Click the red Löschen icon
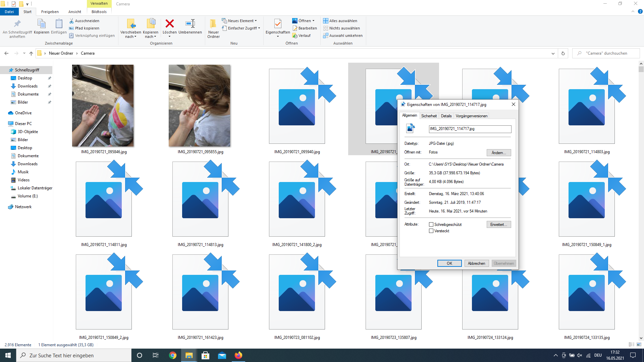Viewport: 644px width, 362px height. [x=170, y=23]
